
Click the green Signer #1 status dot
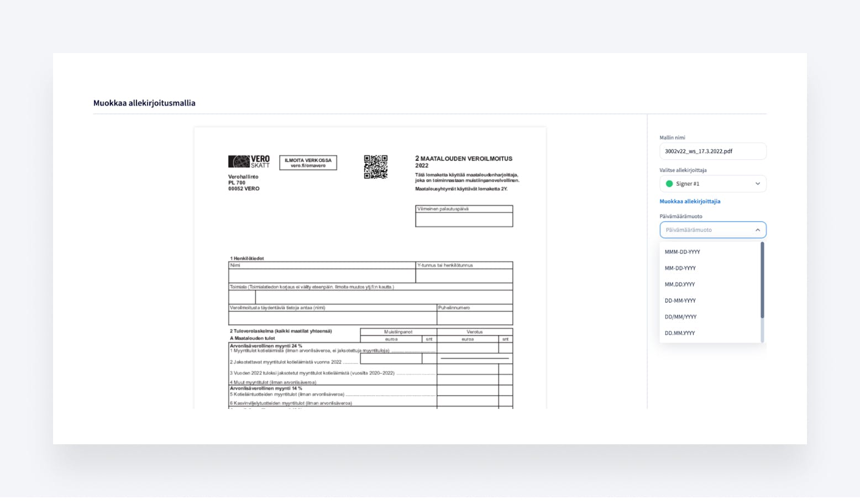(x=669, y=184)
